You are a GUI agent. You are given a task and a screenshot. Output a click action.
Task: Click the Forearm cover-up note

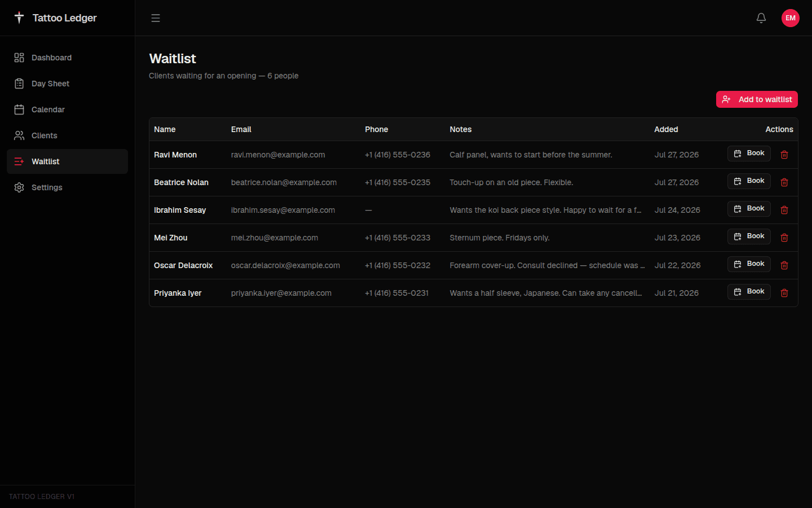pyautogui.click(x=548, y=265)
